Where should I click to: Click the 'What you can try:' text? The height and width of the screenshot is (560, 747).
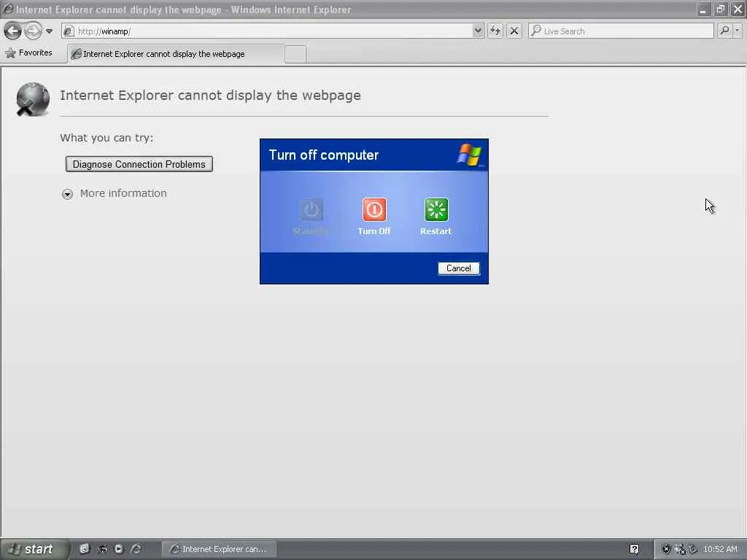pyautogui.click(x=107, y=138)
